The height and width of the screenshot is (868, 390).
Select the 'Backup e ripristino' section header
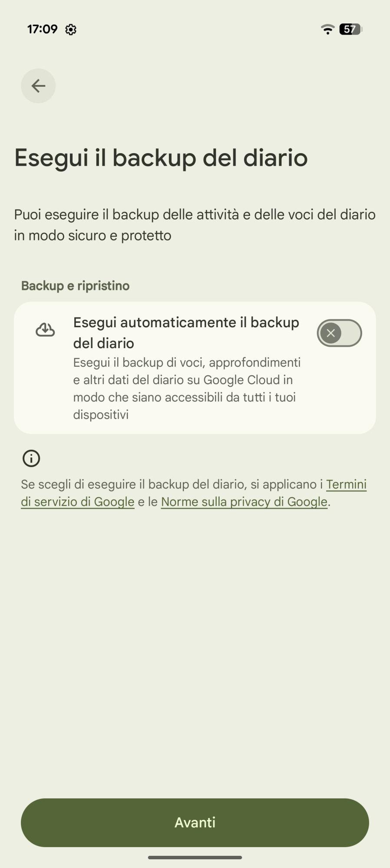[75, 286]
